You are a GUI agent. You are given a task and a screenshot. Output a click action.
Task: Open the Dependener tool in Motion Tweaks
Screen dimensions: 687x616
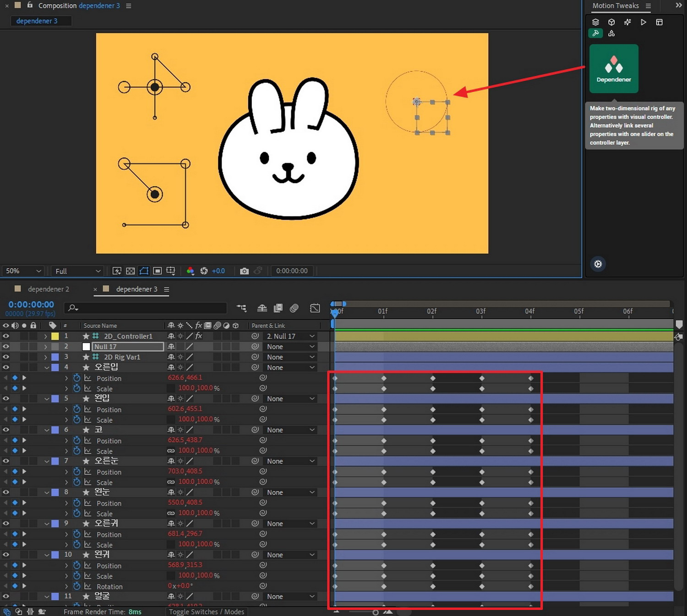pos(613,69)
